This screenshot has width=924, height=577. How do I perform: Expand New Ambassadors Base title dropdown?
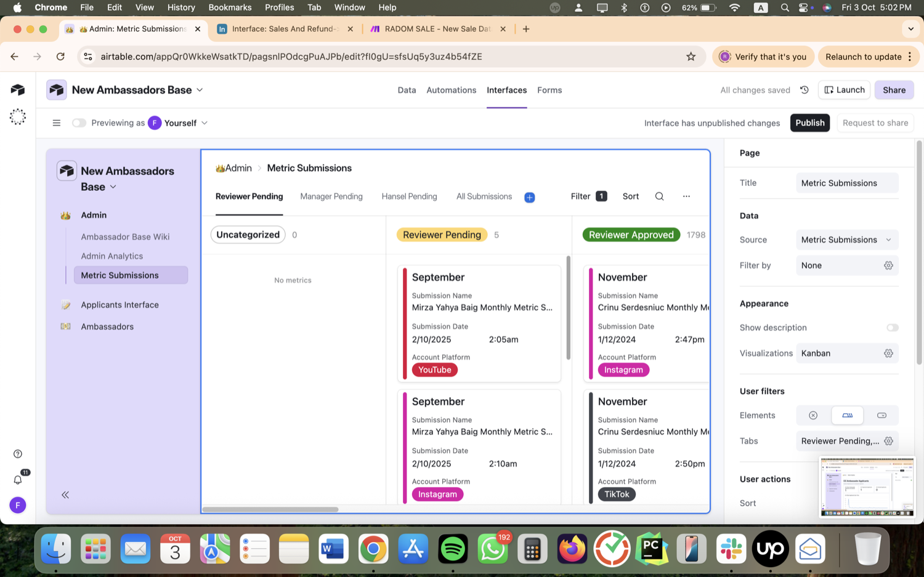click(x=200, y=90)
